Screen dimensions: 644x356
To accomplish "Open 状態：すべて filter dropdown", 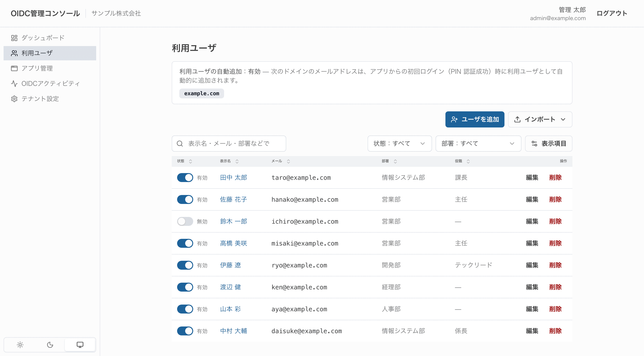I will pos(400,144).
